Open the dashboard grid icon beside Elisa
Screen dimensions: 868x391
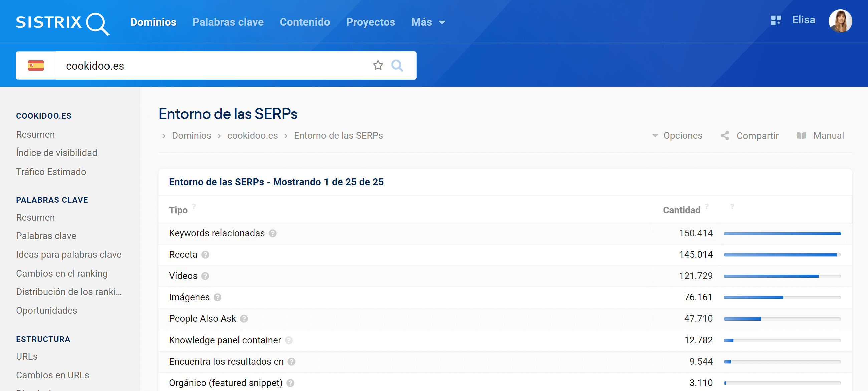[775, 20]
